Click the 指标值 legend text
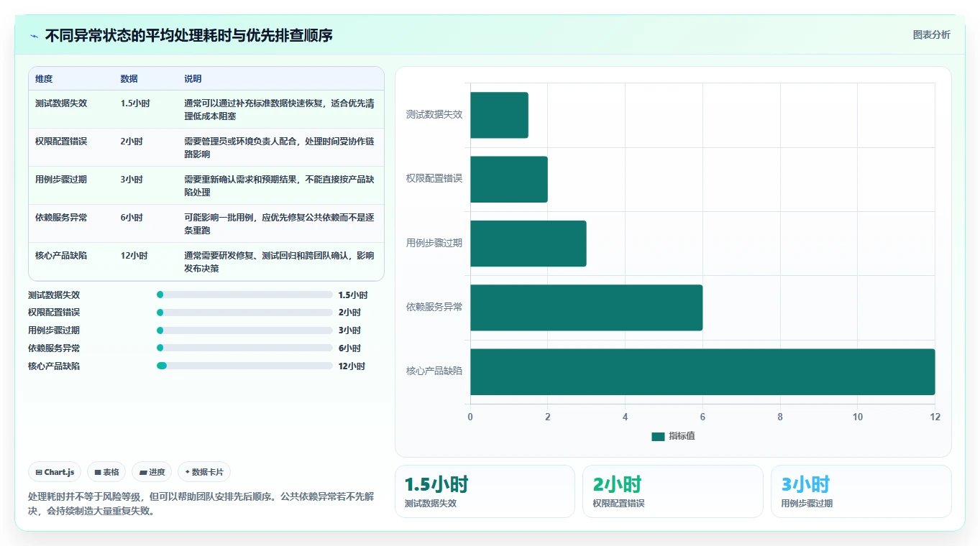980x546 pixels. click(x=682, y=436)
